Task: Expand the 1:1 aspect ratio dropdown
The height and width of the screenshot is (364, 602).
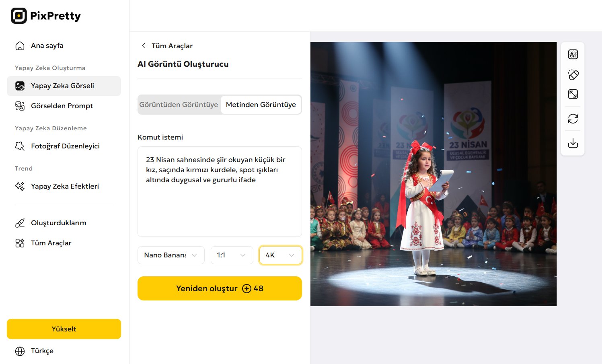Action: 232,255
